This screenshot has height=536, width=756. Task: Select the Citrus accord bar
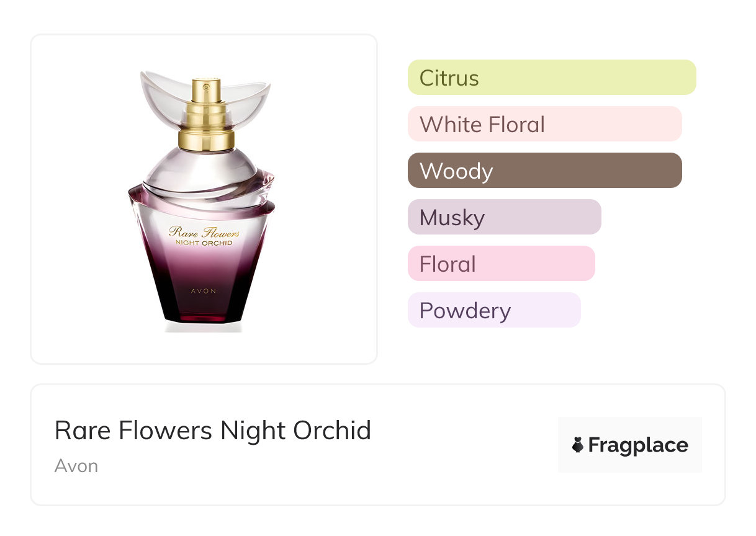coord(551,78)
